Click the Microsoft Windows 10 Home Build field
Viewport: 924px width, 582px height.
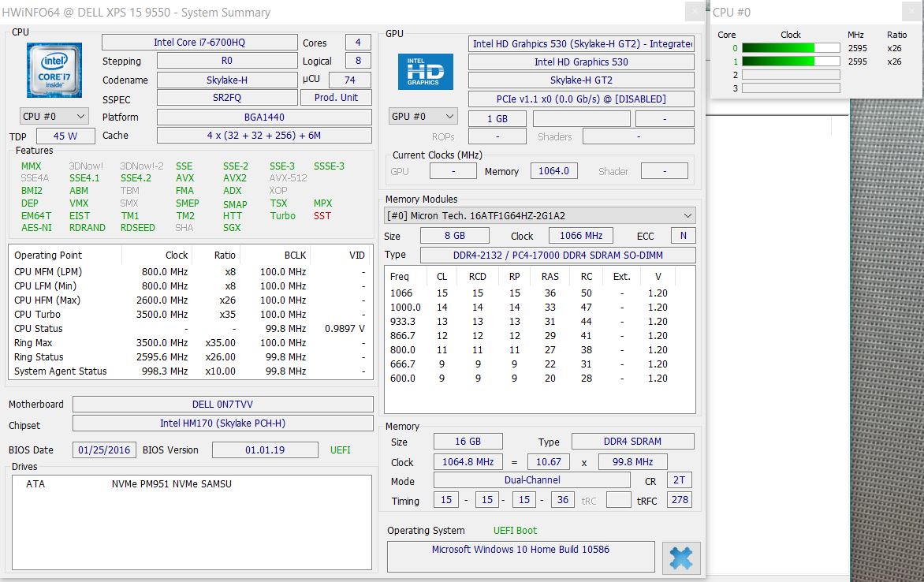pyautogui.click(x=521, y=556)
